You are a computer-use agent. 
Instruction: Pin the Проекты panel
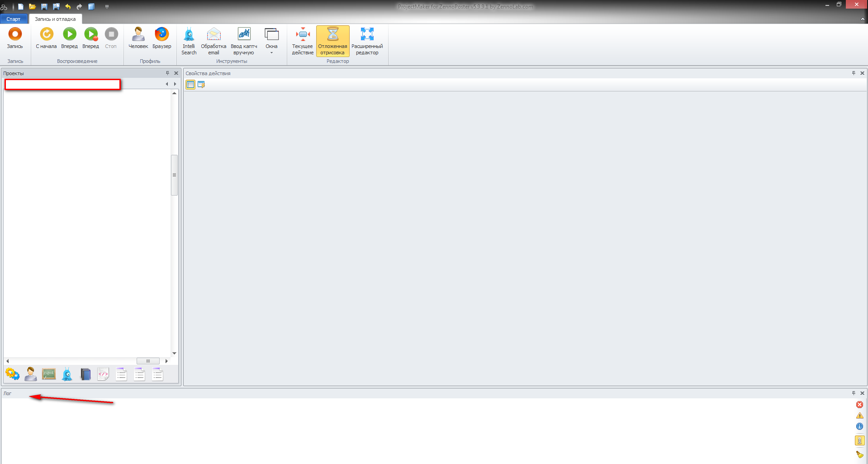pyautogui.click(x=167, y=73)
